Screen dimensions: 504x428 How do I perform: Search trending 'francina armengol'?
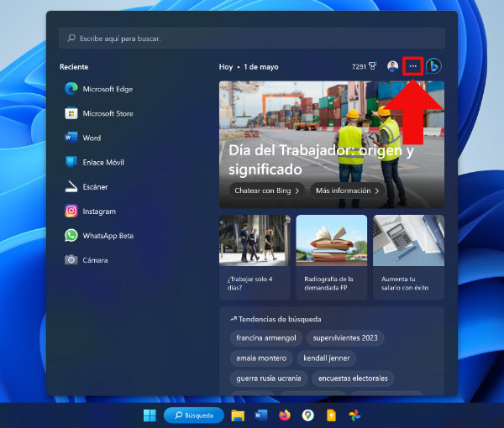click(266, 338)
